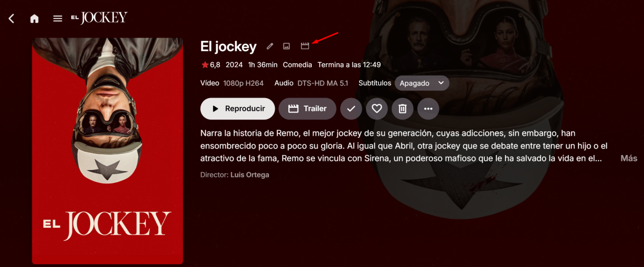Expand the synopsis with Más
Screen dimensions: 644x267
pos(629,158)
